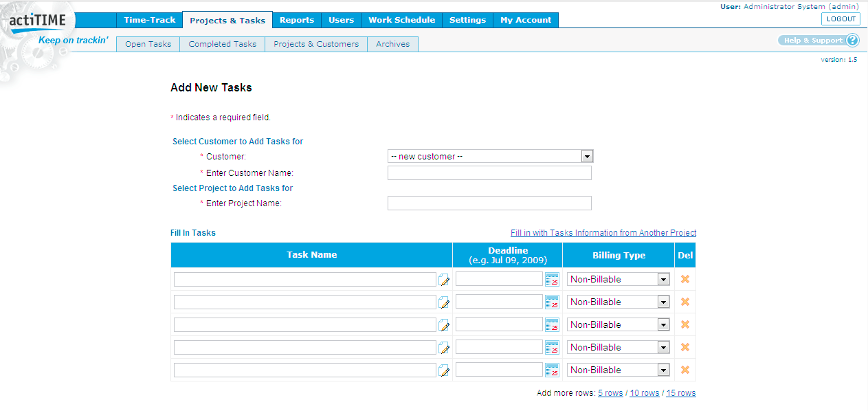
Task: Open Billing Type dropdown in first task row
Action: coord(663,280)
